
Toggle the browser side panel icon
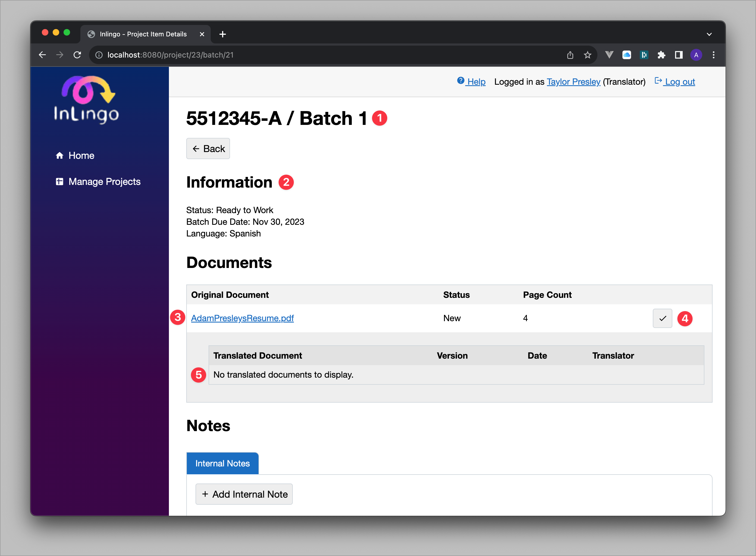[x=679, y=55]
